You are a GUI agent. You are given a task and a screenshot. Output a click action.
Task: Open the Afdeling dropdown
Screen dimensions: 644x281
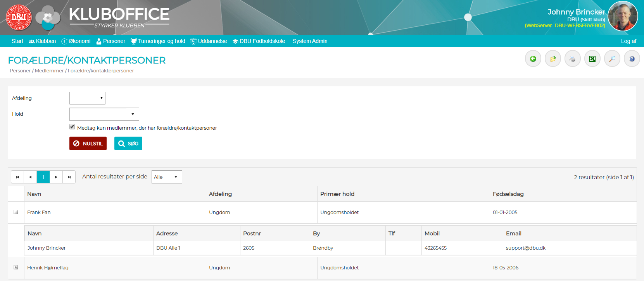(87, 98)
